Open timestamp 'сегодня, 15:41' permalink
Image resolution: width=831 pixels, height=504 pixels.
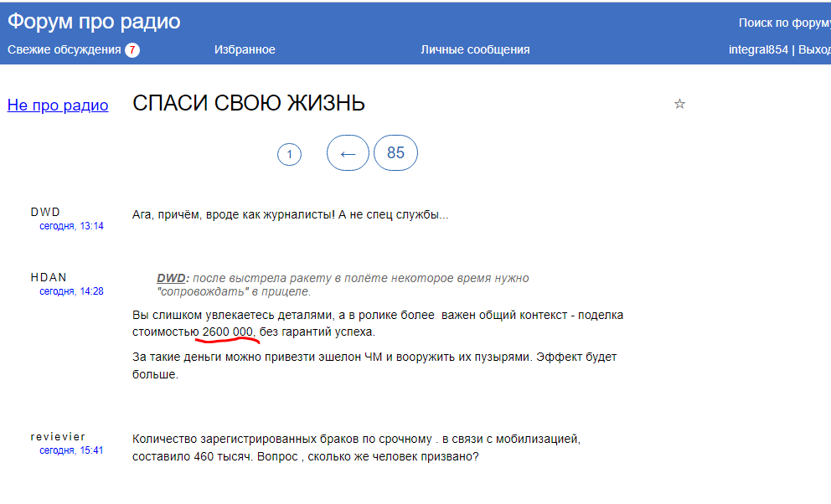point(71,450)
